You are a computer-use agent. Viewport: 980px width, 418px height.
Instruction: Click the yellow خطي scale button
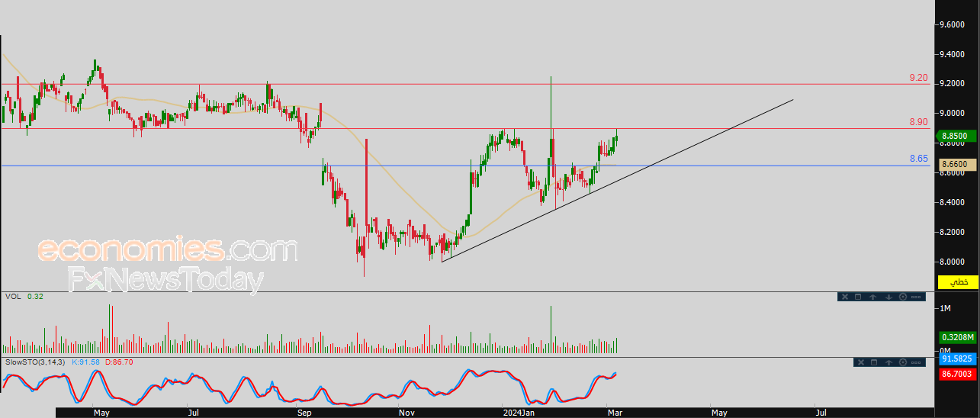point(958,282)
